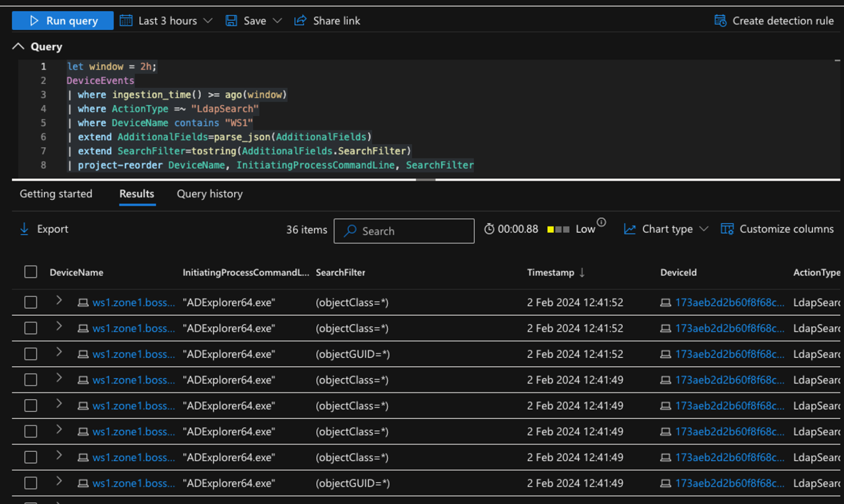
Task: Click the Export download icon
Action: point(24,229)
